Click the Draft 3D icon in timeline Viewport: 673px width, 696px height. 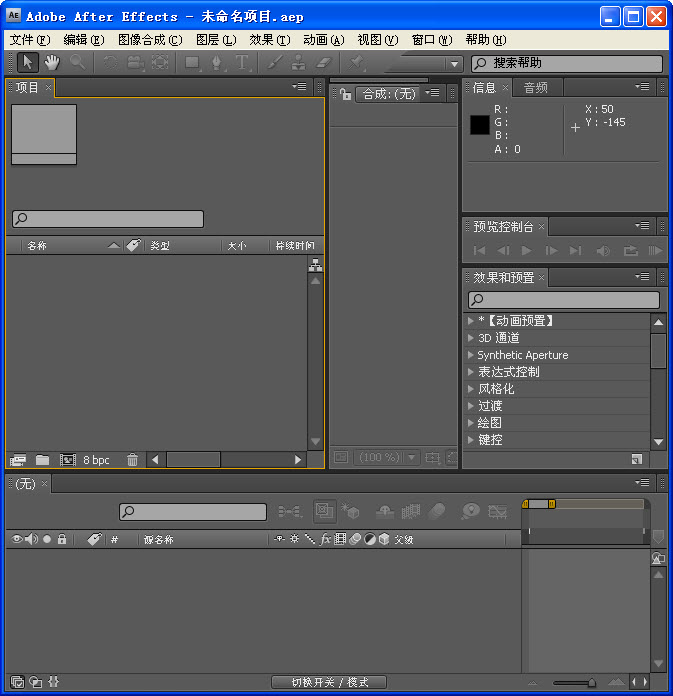pyautogui.click(x=350, y=511)
